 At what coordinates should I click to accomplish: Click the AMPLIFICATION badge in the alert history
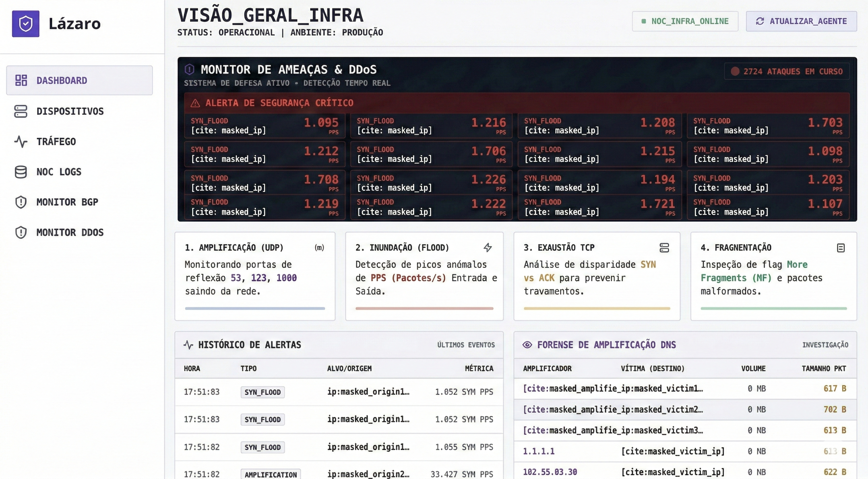click(x=270, y=474)
